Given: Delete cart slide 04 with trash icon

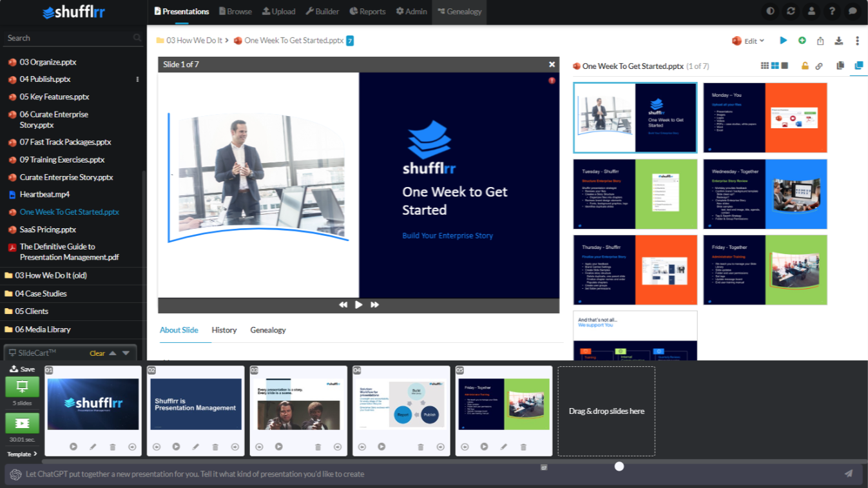Looking at the screenshot, I should pos(421,447).
